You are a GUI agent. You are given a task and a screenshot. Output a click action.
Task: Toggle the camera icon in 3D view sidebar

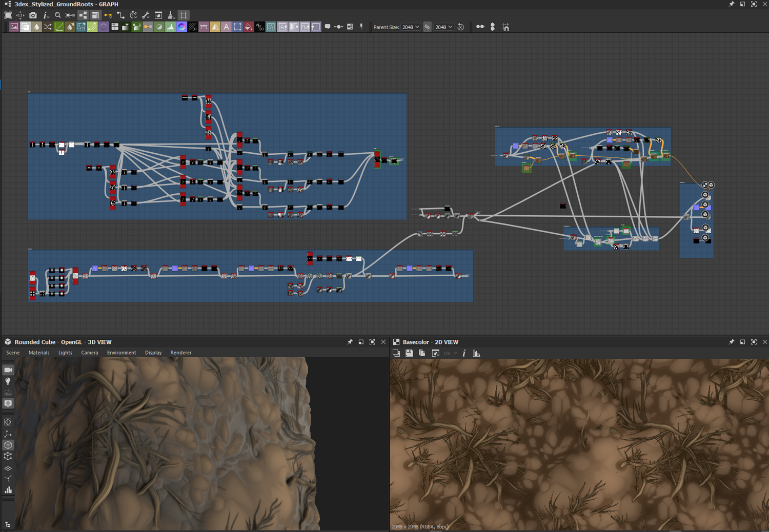pyautogui.click(x=8, y=370)
